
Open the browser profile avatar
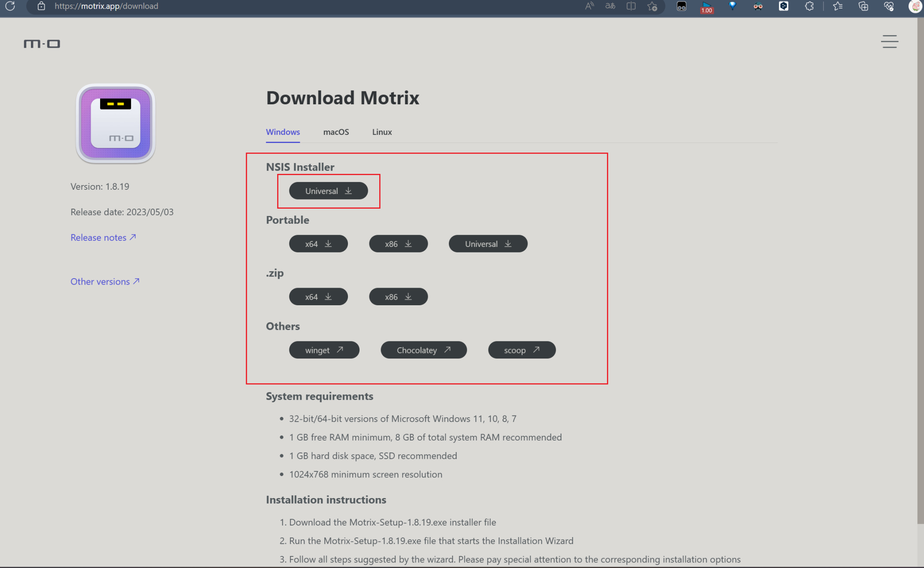tap(915, 6)
